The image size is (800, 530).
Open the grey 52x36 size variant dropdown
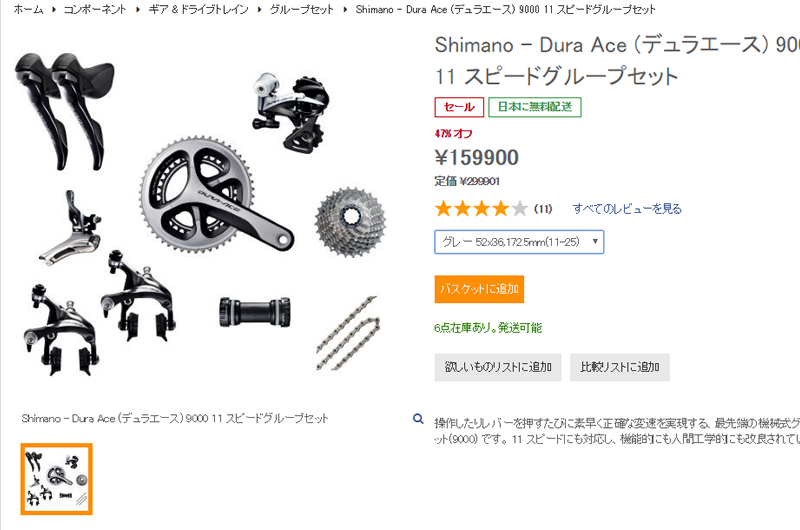519,242
